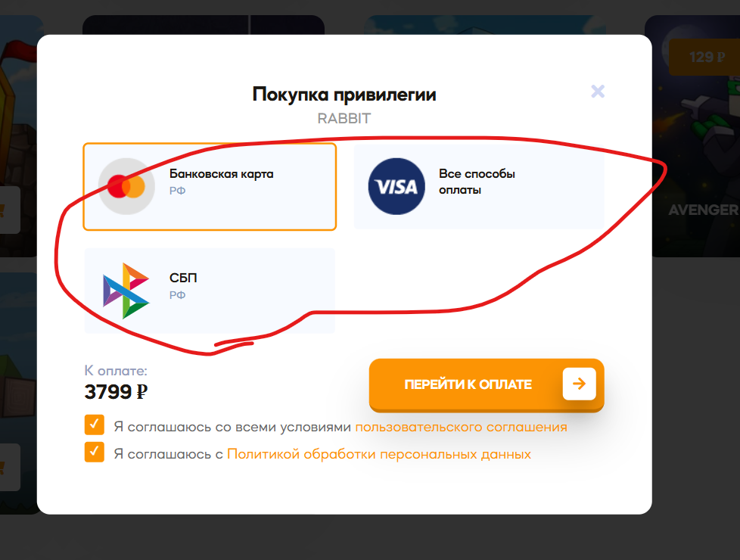
Task: Close the purchase dialog with X
Action: (598, 91)
